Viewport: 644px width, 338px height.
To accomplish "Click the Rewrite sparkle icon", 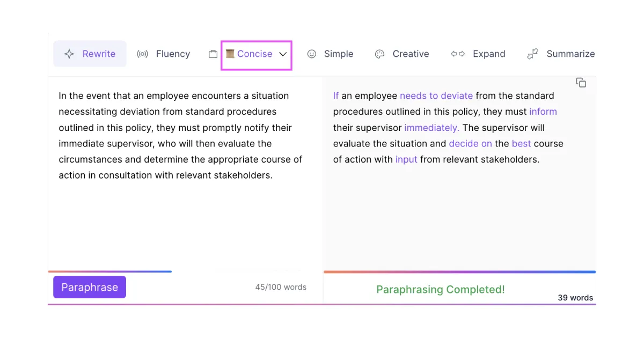I will pos(69,54).
